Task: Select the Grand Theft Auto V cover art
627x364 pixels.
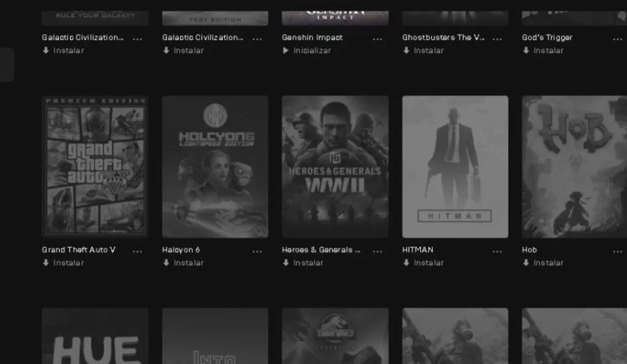Action: (x=95, y=167)
